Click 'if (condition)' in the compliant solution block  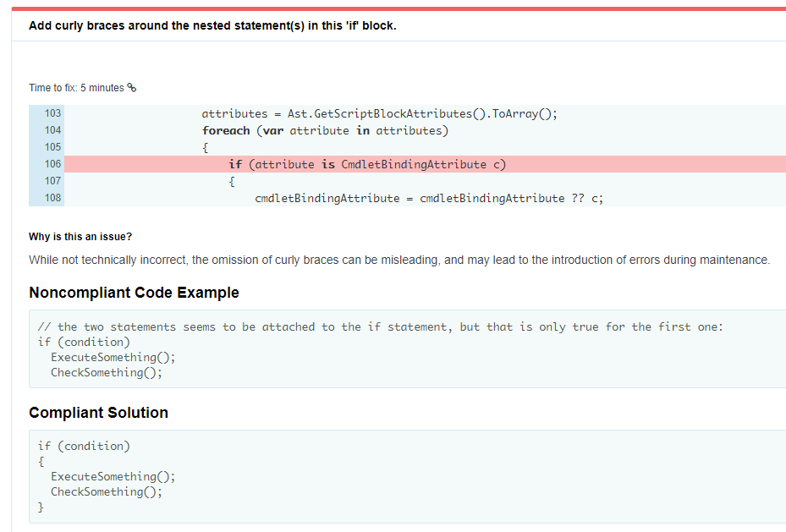point(84,447)
